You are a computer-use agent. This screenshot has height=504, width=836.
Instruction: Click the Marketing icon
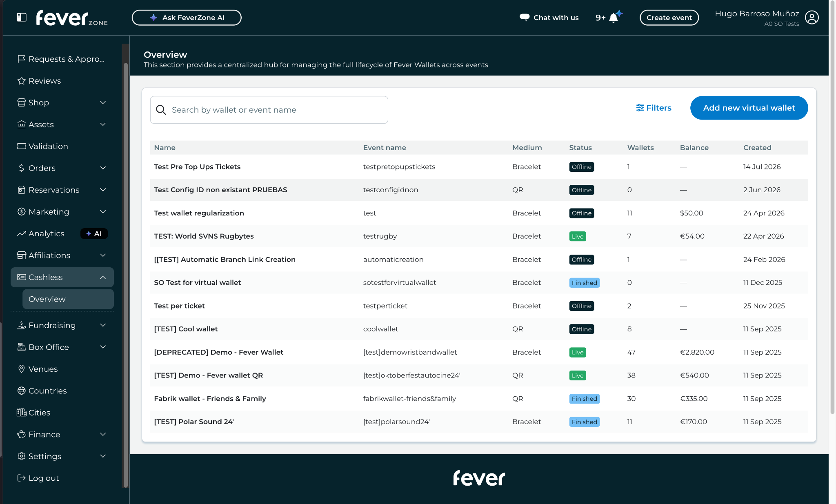point(21,212)
